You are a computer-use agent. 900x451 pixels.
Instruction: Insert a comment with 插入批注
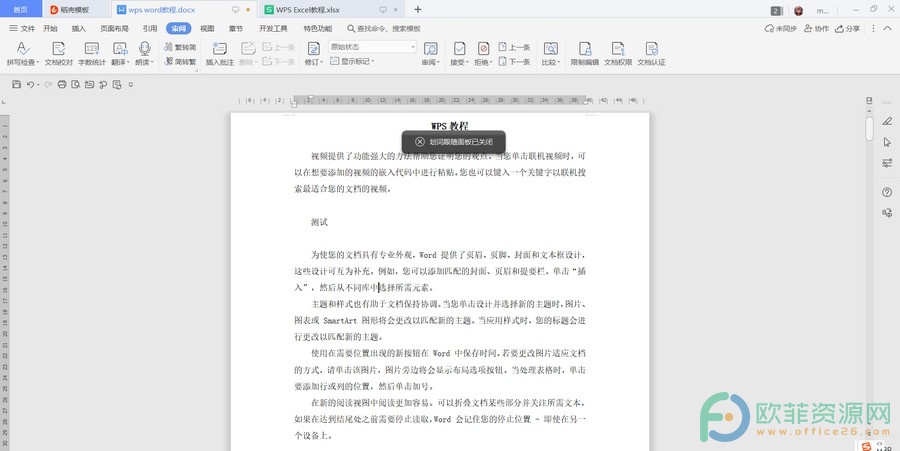click(220, 53)
